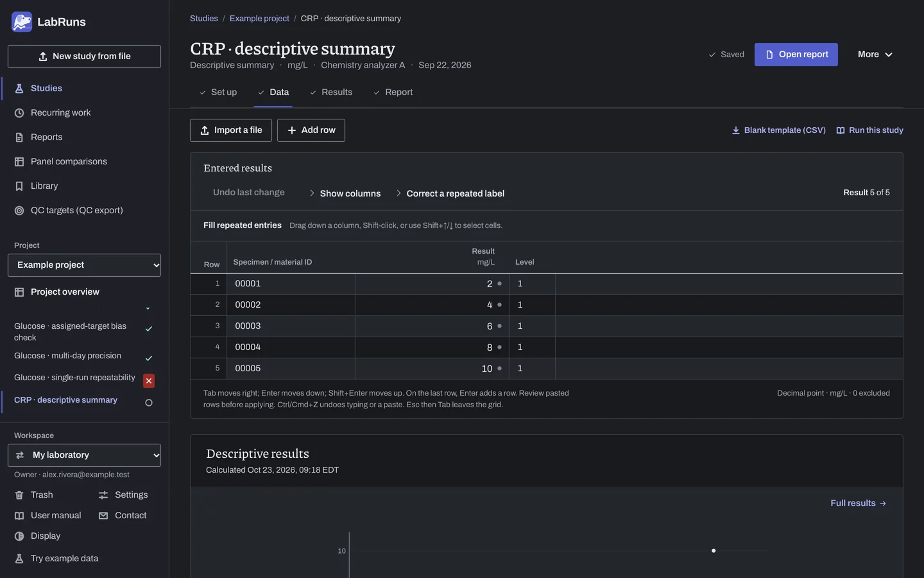
Task: Select specimen ID cell 00003
Action: 291,326
